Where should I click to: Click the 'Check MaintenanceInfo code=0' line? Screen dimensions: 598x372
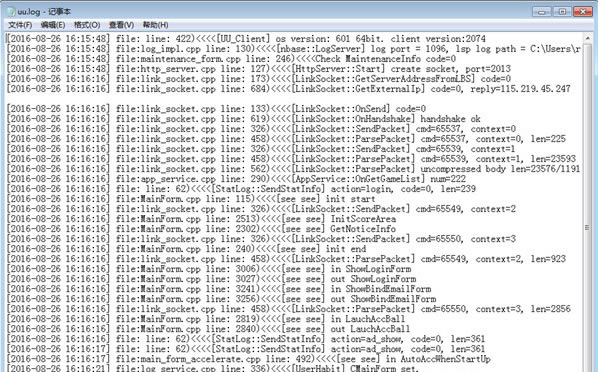point(231,59)
